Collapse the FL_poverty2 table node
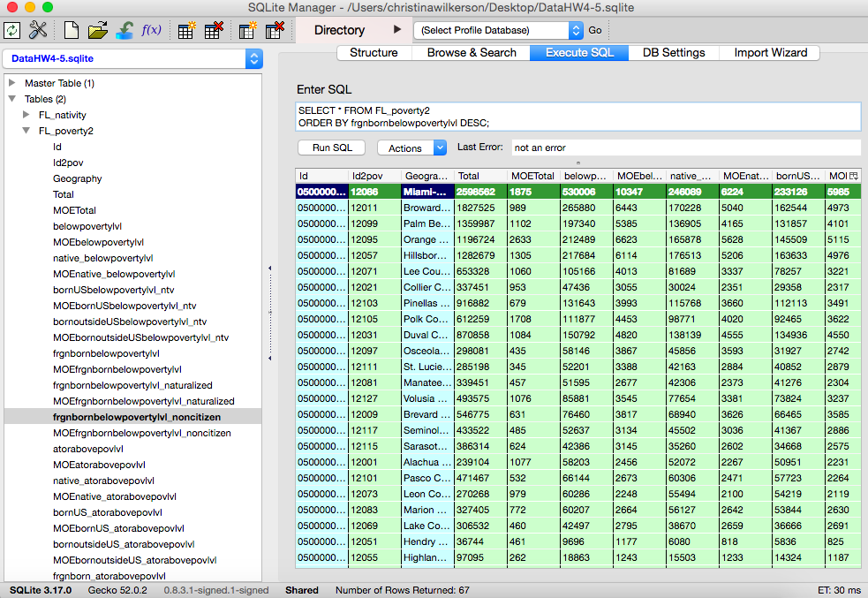868x598 pixels. 26,131
